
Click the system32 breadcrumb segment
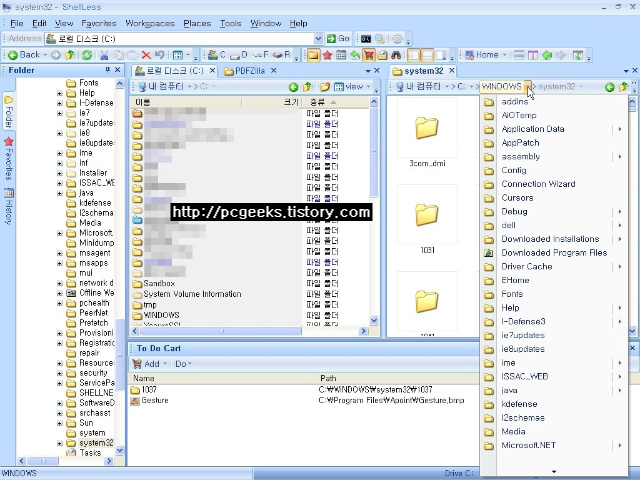(556, 87)
